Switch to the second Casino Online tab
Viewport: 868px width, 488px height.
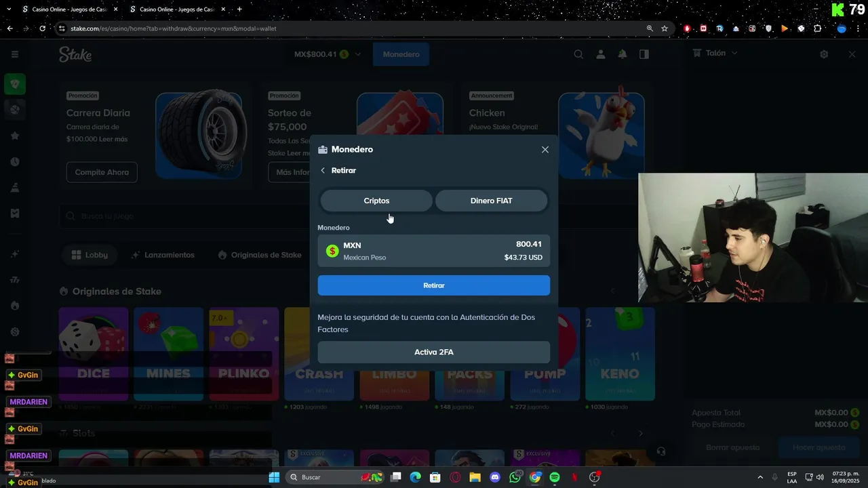(176, 9)
